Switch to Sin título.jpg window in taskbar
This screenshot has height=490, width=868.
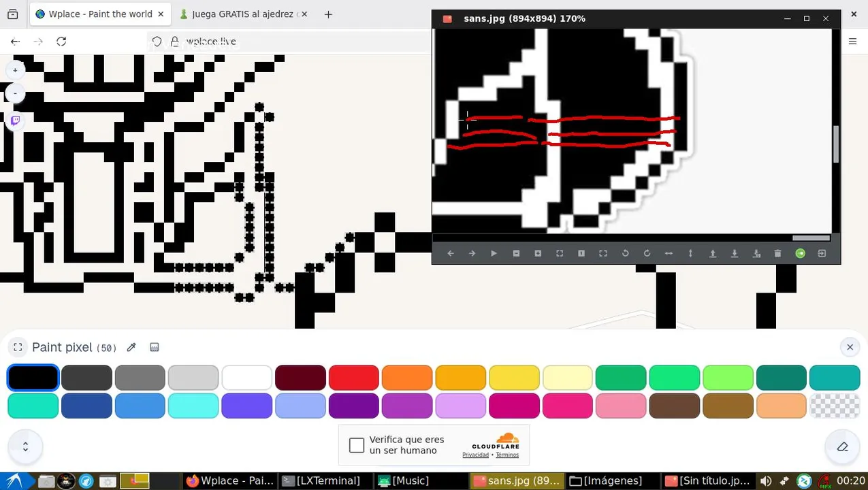(x=707, y=480)
